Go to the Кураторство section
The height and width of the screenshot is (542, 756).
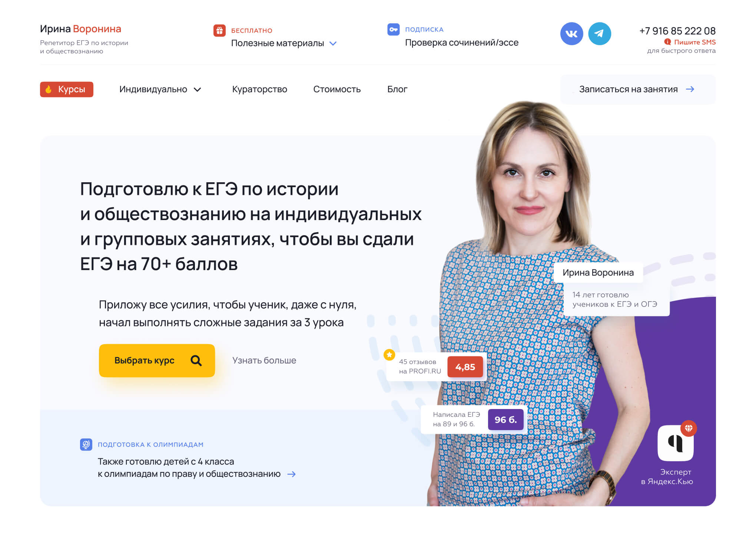coord(259,89)
